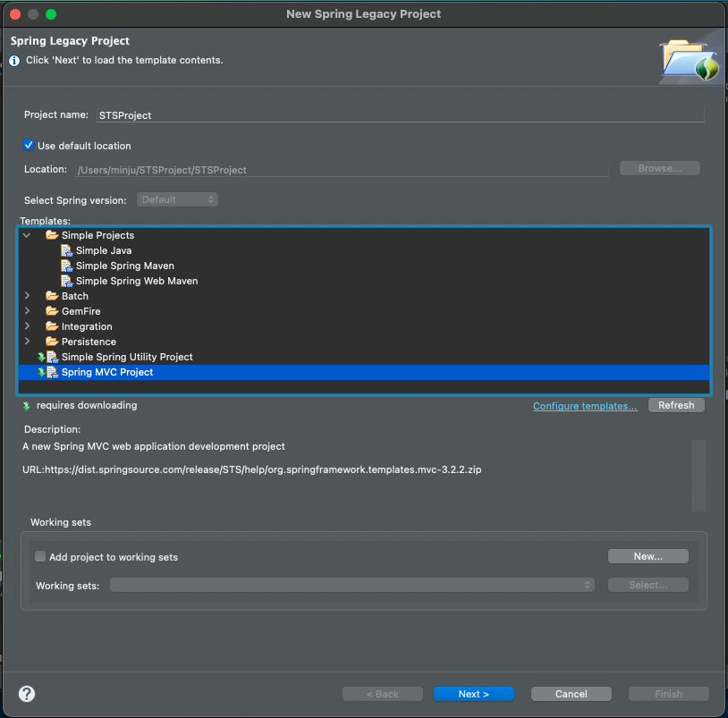This screenshot has height=718, width=728.
Task: Click the template URL text in Description
Action: (x=251, y=469)
